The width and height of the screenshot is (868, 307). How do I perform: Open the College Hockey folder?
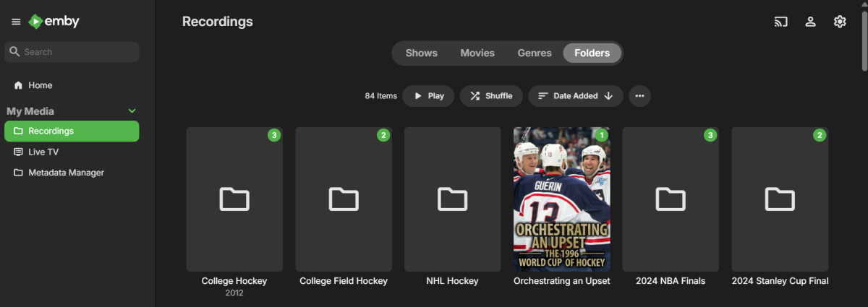pyautogui.click(x=234, y=199)
